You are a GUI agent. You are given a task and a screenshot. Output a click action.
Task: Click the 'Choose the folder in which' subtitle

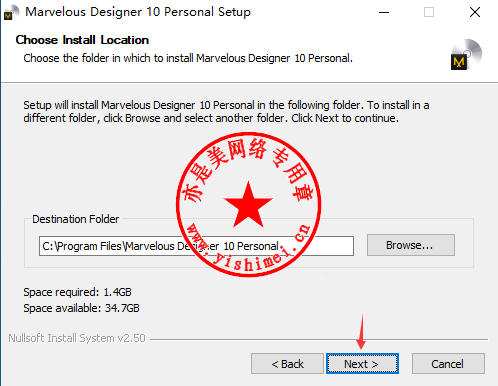coord(188,58)
